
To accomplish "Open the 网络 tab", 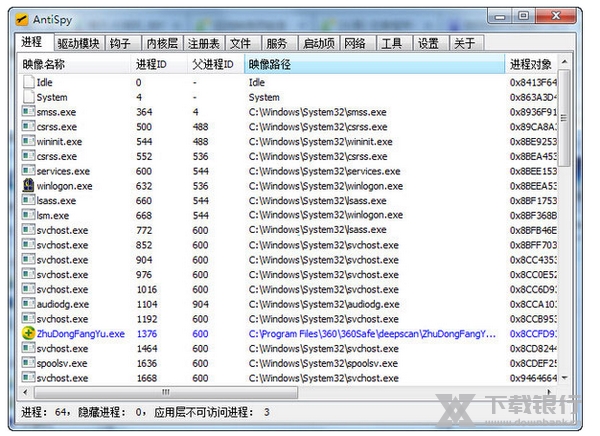I will tap(358, 43).
